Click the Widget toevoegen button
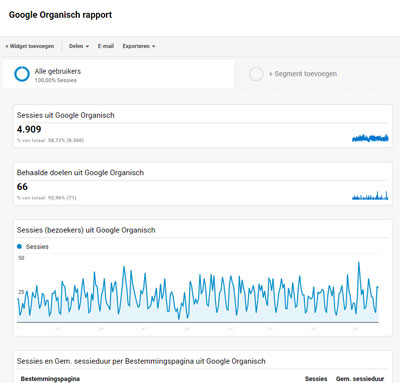This screenshot has width=400, height=383. (x=30, y=46)
